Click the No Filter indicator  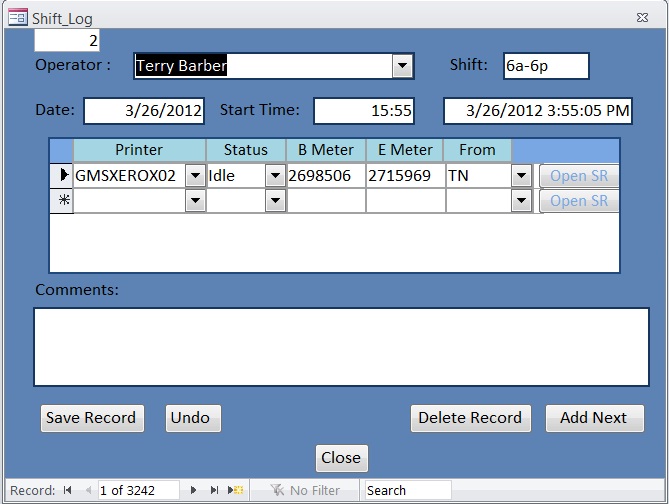coord(305,490)
